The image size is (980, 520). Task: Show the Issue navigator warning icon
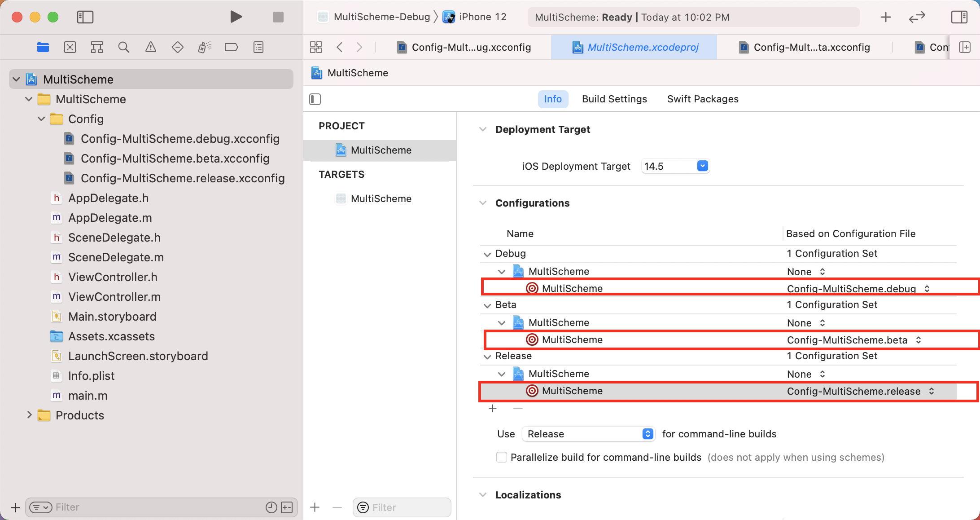click(151, 47)
